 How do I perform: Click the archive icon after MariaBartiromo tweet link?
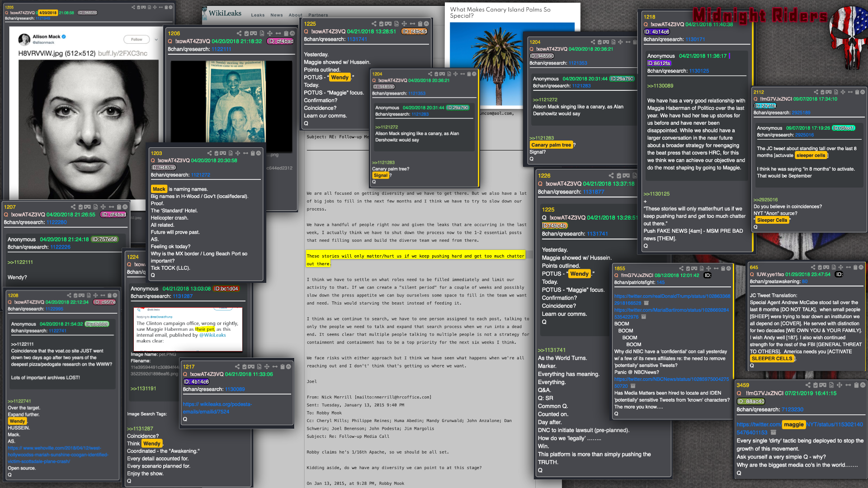(643, 317)
